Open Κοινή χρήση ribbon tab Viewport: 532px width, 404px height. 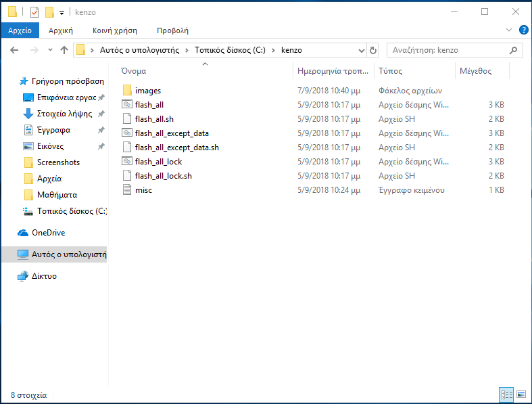tap(116, 30)
